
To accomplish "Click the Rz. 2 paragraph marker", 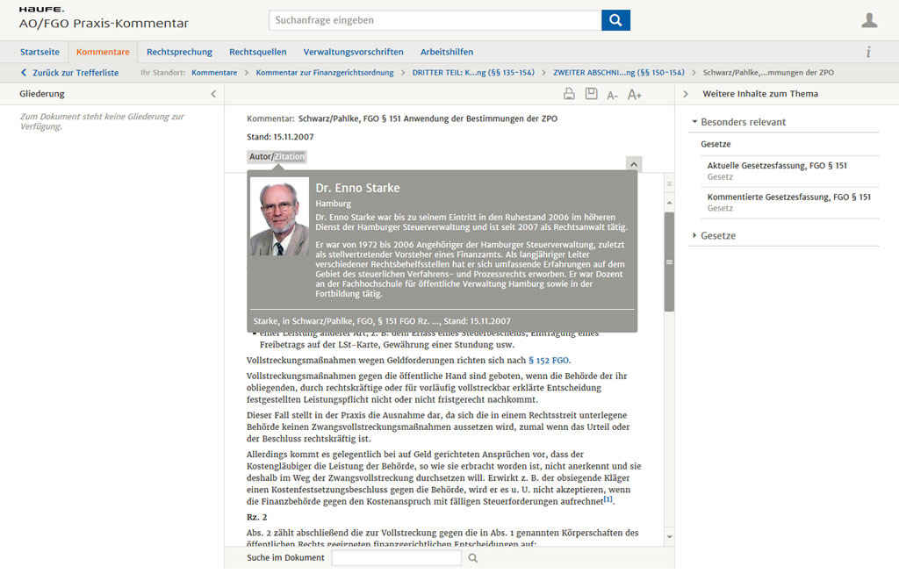I will [257, 517].
